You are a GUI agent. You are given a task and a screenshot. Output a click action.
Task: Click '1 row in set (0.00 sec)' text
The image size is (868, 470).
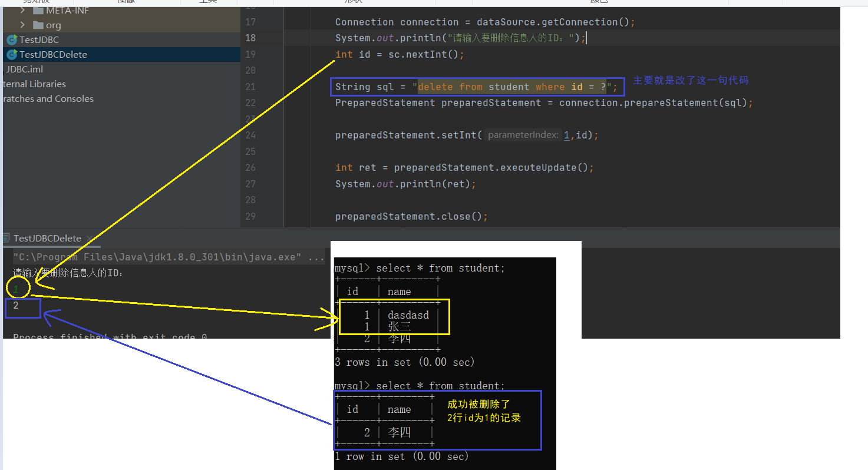(x=402, y=456)
